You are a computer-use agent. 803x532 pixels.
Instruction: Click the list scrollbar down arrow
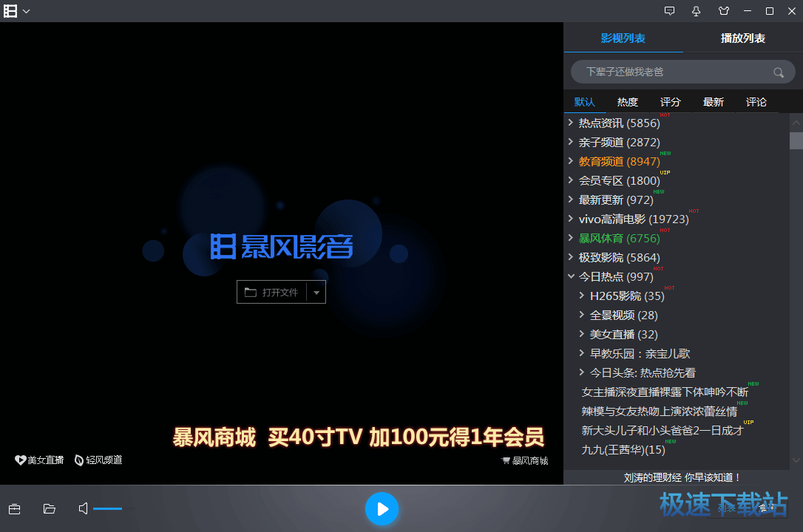[796, 460]
